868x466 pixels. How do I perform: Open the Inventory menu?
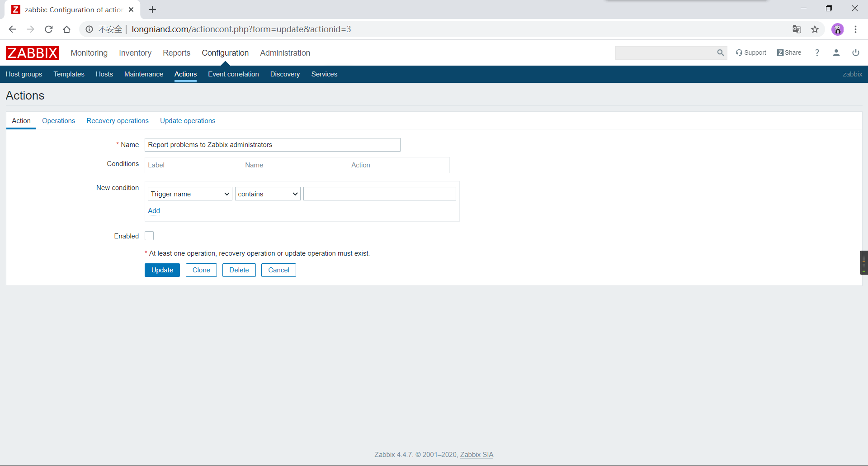(x=135, y=53)
